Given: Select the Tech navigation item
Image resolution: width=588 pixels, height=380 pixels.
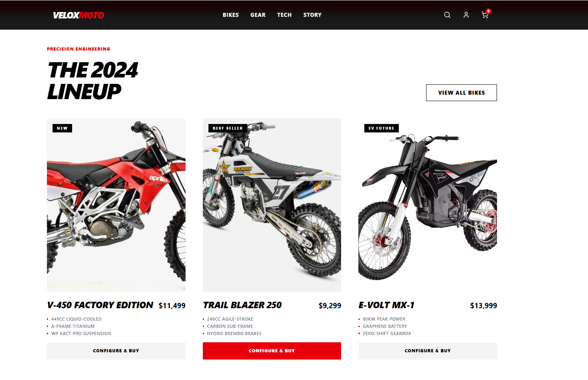Looking at the screenshot, I should coord(285,15).
